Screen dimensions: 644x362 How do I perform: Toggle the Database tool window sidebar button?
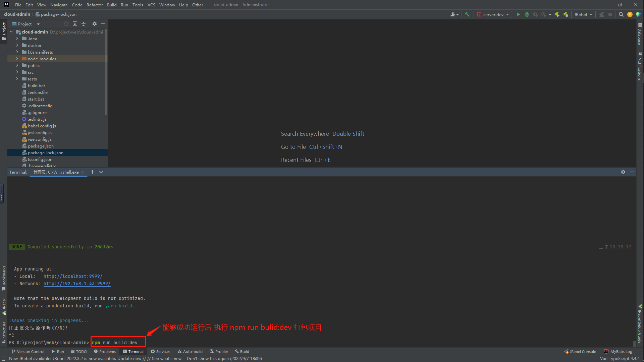640,34
